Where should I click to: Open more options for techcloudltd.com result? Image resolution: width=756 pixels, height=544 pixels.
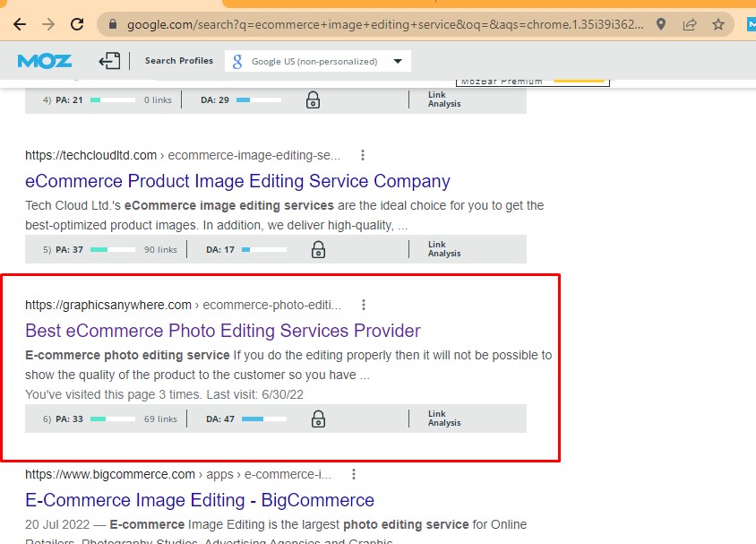[363, 155]
